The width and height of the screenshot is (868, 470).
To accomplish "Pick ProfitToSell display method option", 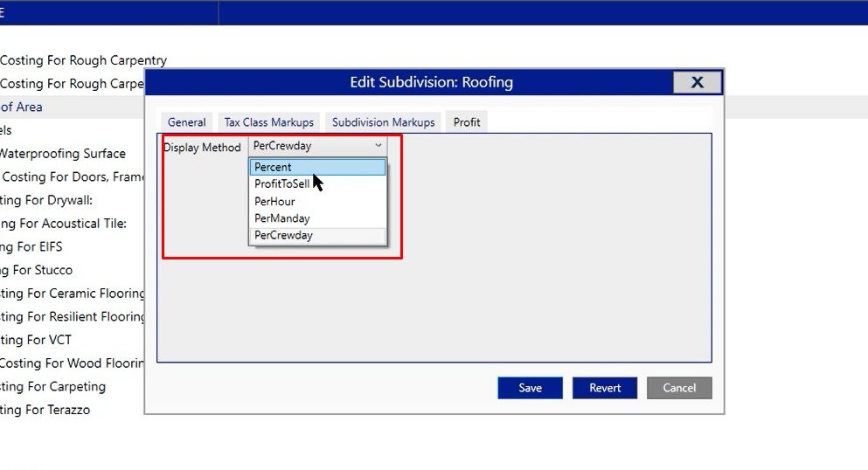I will click(281, 184).
